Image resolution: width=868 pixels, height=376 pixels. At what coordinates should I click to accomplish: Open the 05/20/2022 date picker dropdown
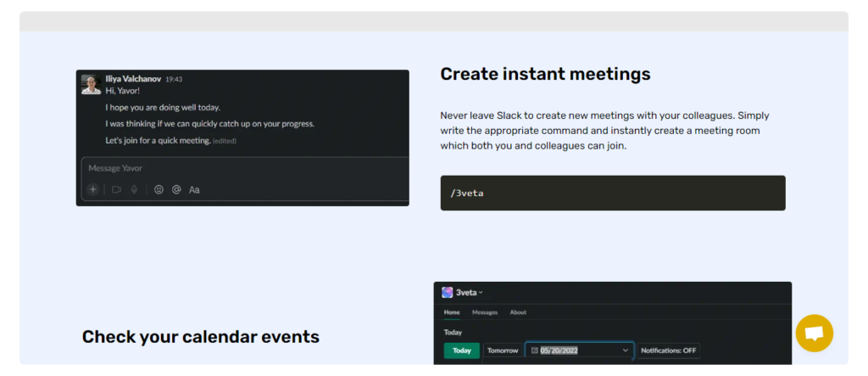580,351
